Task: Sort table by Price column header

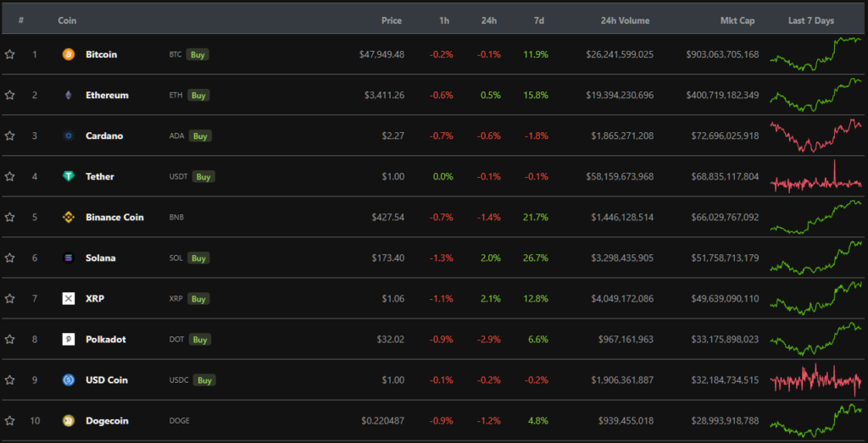Action: click(x=392, y=20)
